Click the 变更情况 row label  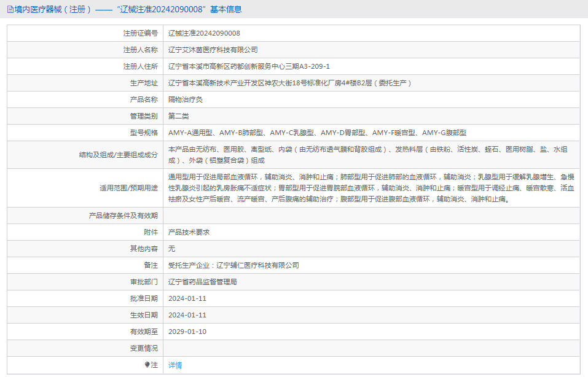(x=144, y=348)
